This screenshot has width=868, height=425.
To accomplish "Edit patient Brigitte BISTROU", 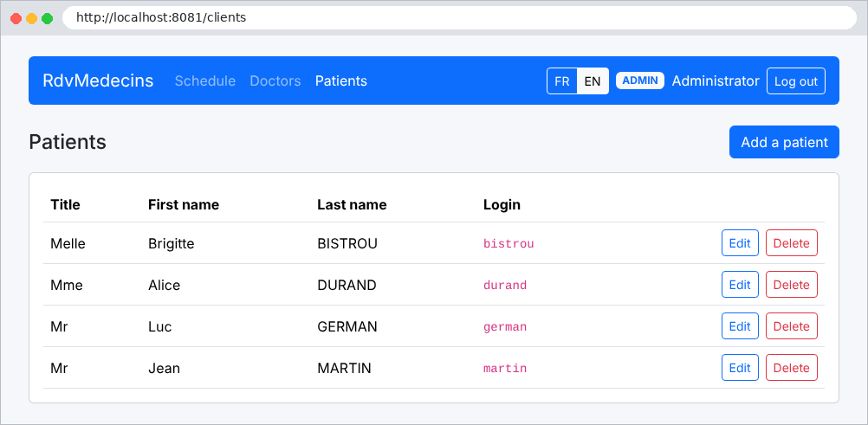I will 740,243.
